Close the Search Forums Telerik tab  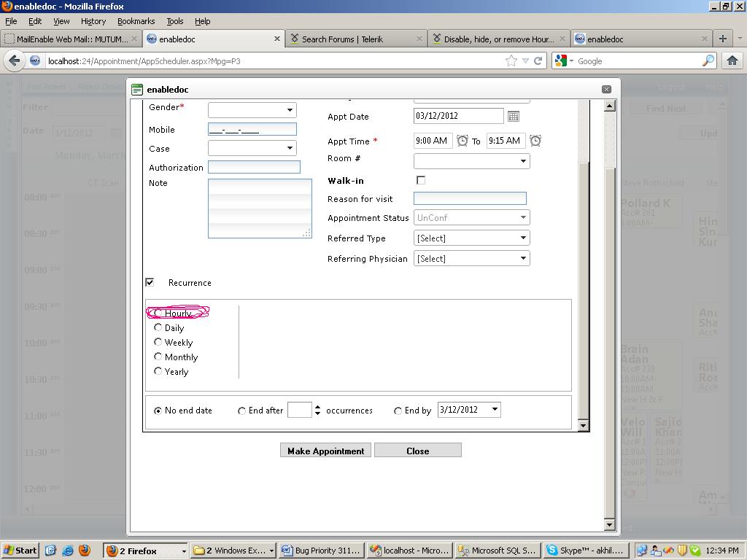coord(419,39)
